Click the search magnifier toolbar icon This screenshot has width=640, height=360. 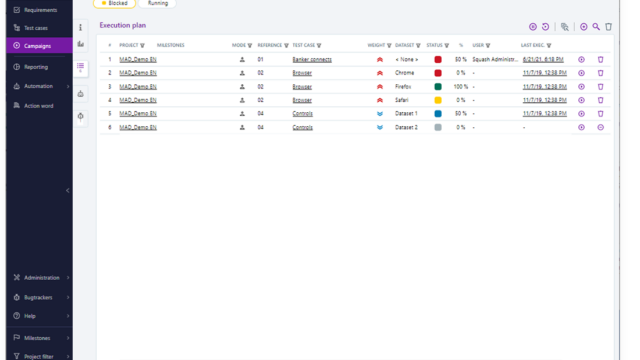tap(596, 27)
